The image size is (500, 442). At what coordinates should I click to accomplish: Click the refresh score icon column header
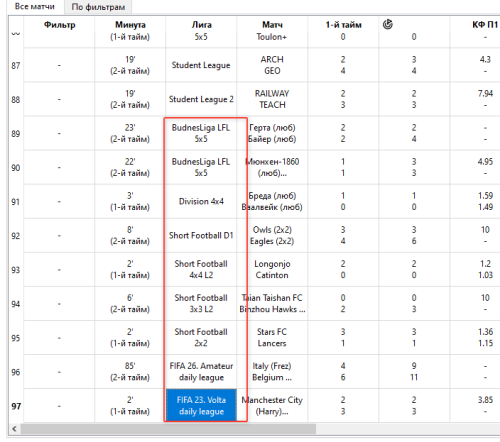pyautogui.click(x=388, y=24)
